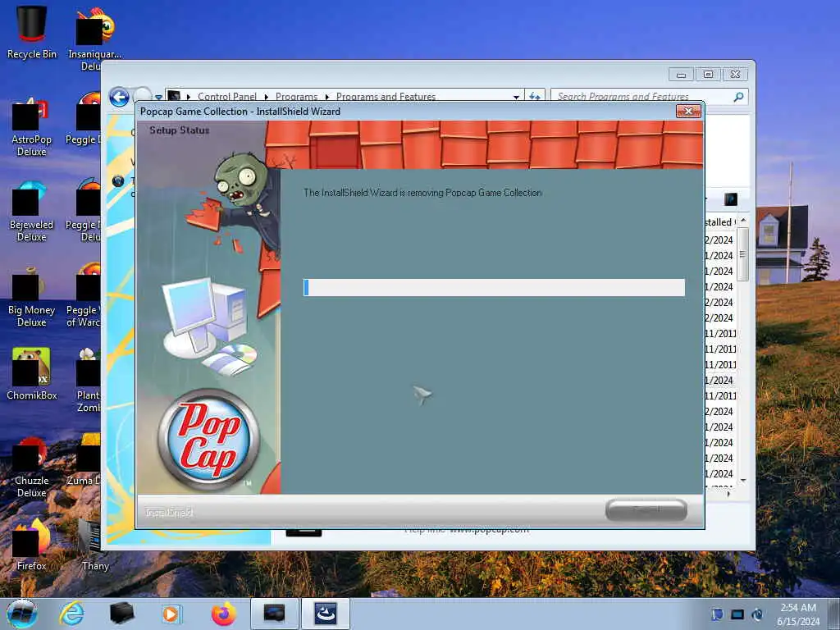Select the Programs breadcrumb

(x=296, y=97)
